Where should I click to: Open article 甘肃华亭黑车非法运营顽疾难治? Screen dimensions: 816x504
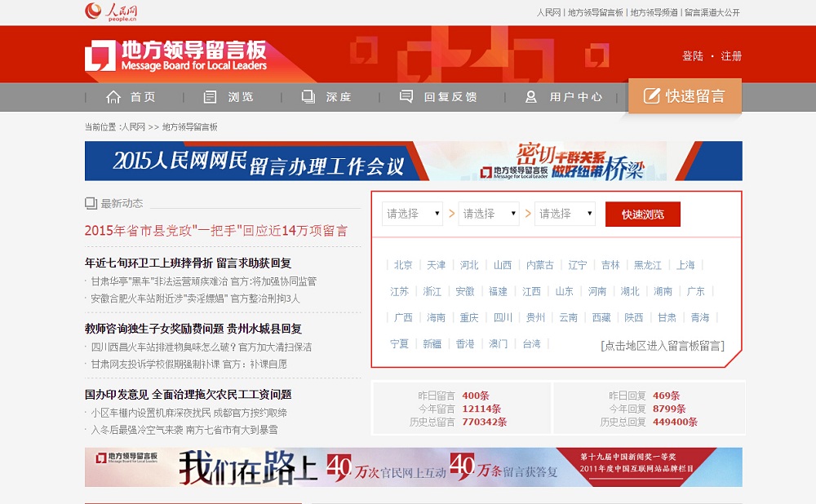point(203,281)
